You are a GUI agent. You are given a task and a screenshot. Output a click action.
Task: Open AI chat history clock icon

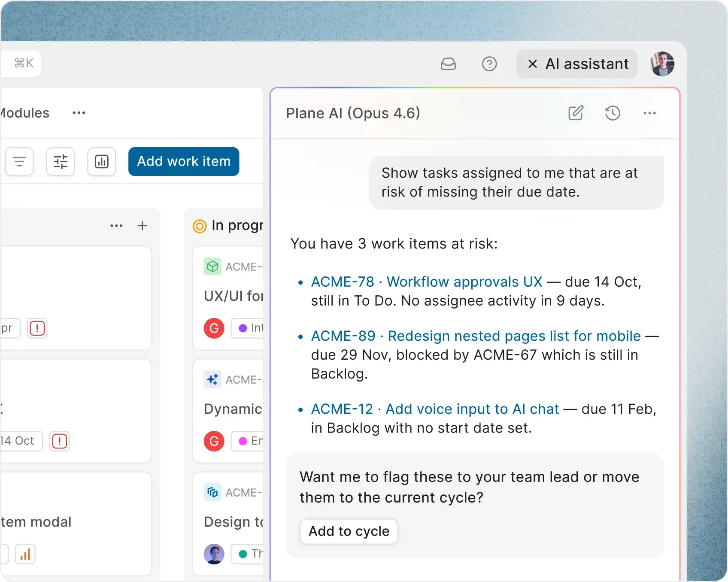pyautogui.click(x=613, y=113)
